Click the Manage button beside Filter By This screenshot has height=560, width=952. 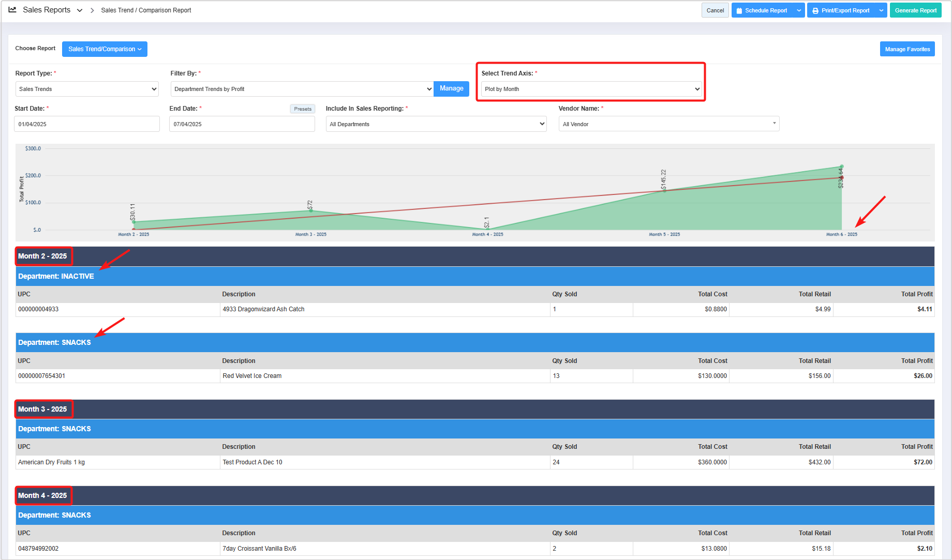(451, 88)
